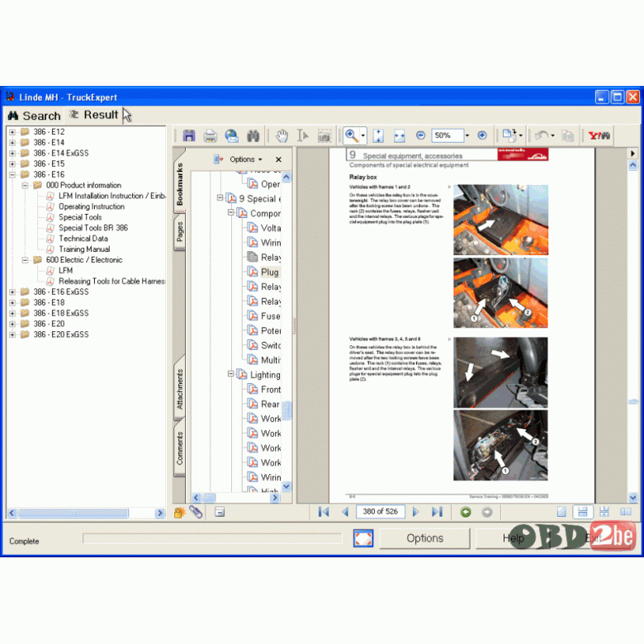
Task: Switch to the Result tab
Action: [x=94, y=115]
